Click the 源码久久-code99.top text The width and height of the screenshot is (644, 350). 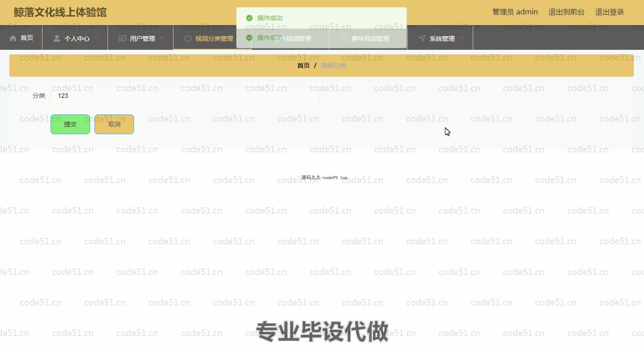(x=324, y=177)
